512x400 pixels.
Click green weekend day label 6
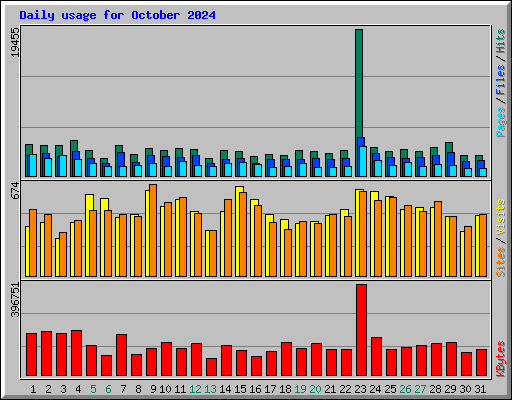click(x=108, y=389)
